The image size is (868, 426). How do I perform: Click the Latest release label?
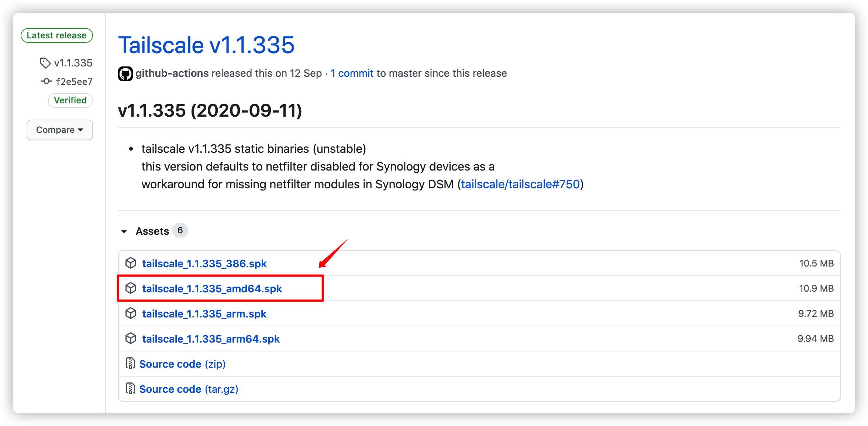56,35
